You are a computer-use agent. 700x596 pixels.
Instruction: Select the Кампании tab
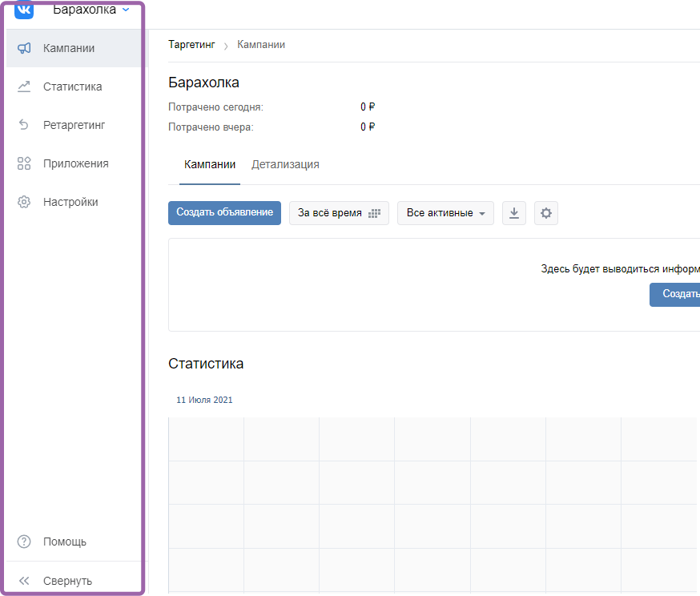coord(210,164)
